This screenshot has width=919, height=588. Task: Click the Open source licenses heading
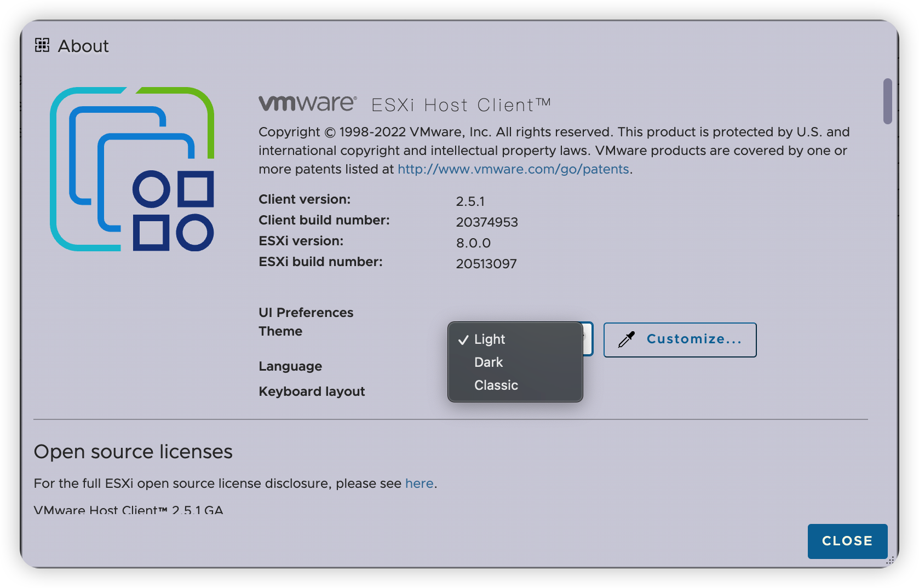pos(133,452)
